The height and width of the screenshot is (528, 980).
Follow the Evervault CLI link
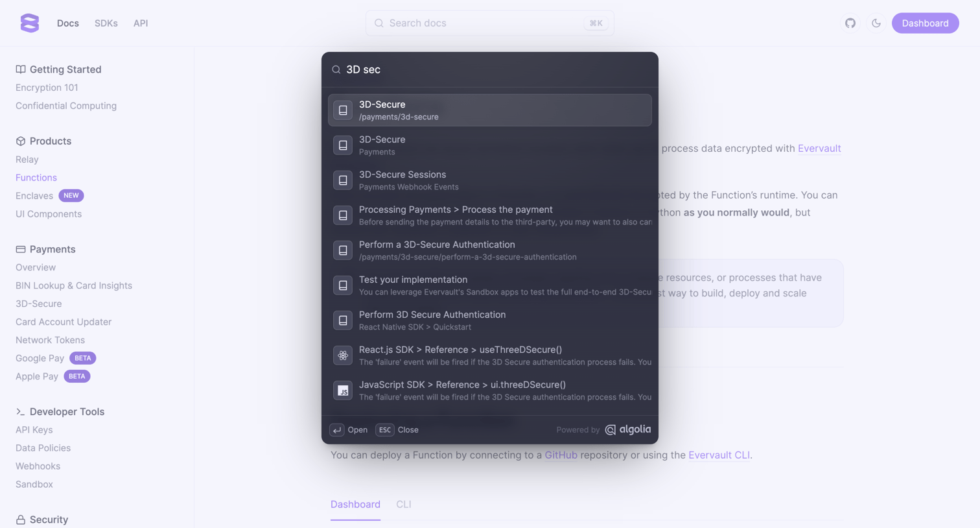tap(719, 455)
